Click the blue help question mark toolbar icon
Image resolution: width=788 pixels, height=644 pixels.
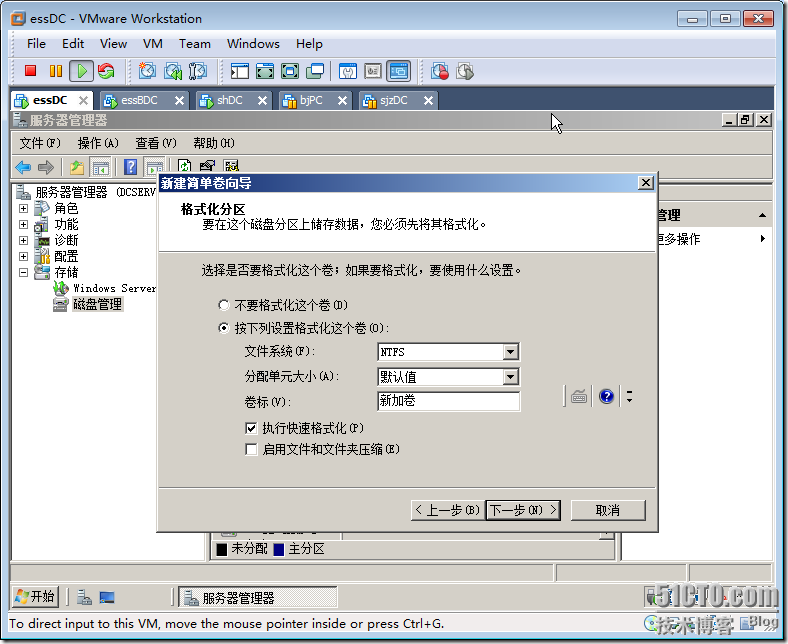click(x=131, y=167)
